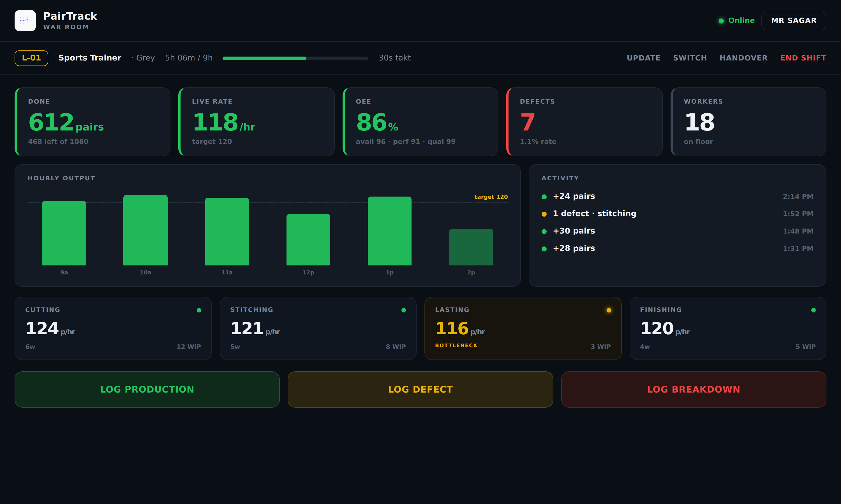Click HANDOVER in the shift bar
The width and height of the screenshot is (841, 504).
(x=743, y=58)
